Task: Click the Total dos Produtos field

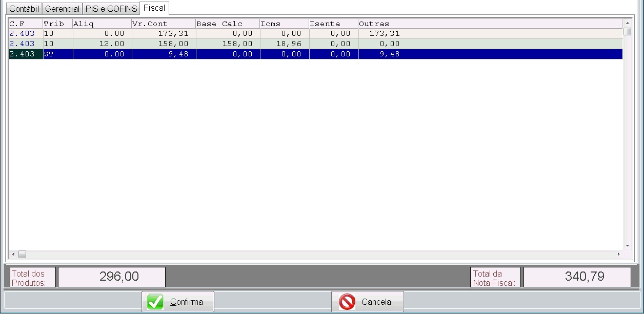Action: [x=111, y=277]
